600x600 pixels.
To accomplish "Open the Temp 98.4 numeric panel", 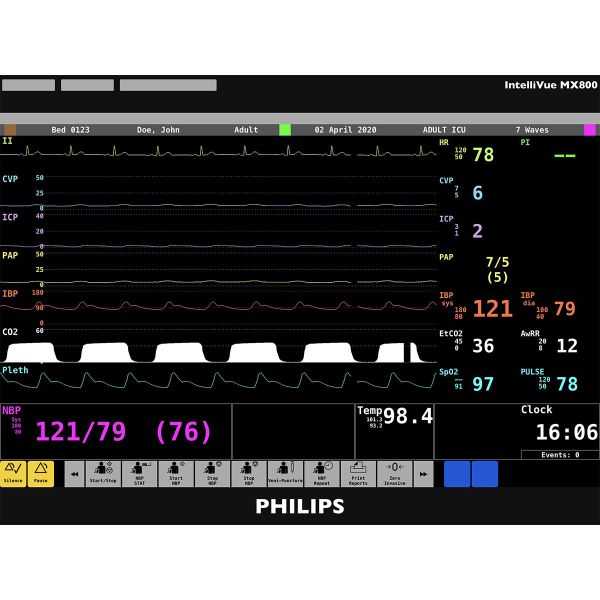I will [x=395, y=417].
